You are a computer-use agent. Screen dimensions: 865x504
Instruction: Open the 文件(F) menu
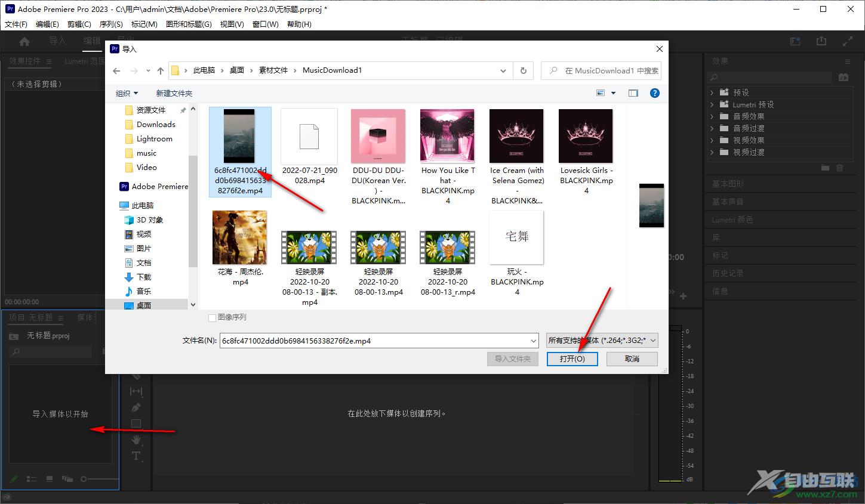pyautogui.click(x=16, y=24)
